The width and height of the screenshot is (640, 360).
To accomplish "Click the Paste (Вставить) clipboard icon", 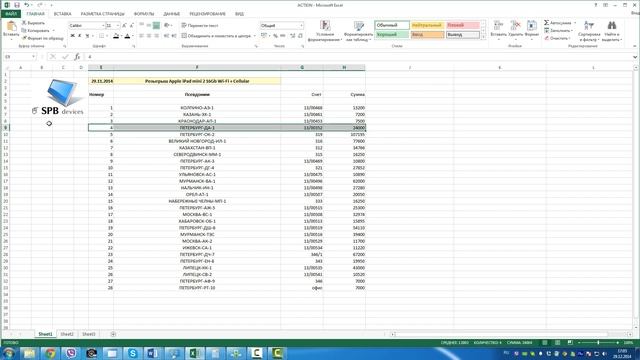I will click(x=11, y=27).
